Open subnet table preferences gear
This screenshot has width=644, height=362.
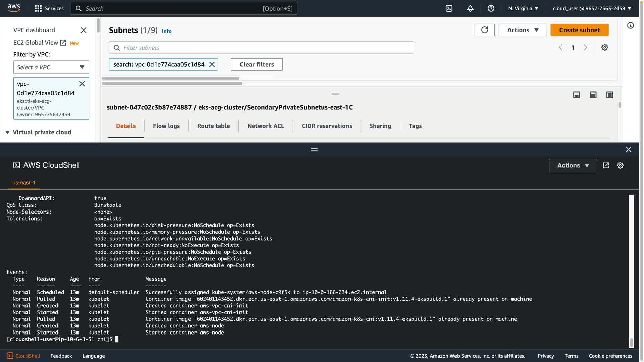[604, 47]
